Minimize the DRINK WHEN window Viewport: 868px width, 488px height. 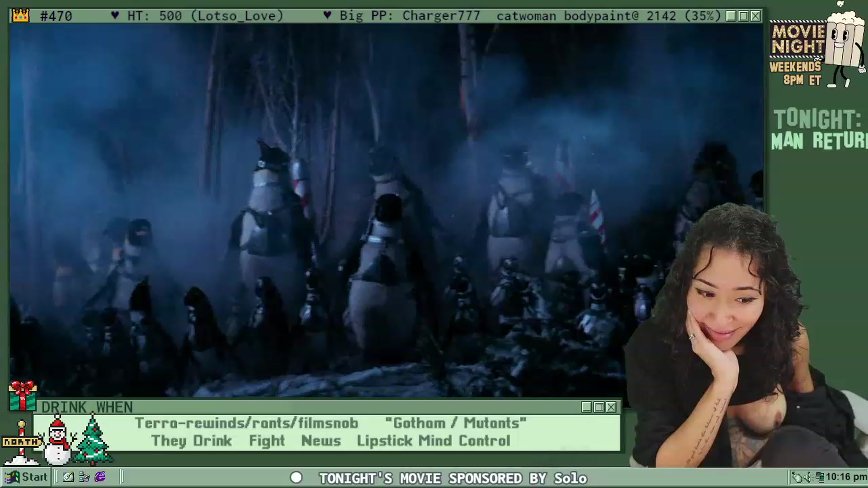point(587,407)
